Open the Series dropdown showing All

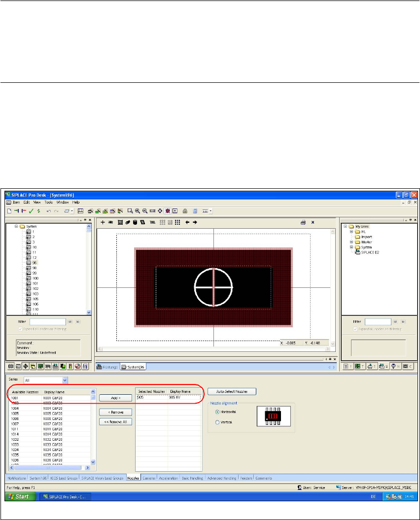[65, 381]
